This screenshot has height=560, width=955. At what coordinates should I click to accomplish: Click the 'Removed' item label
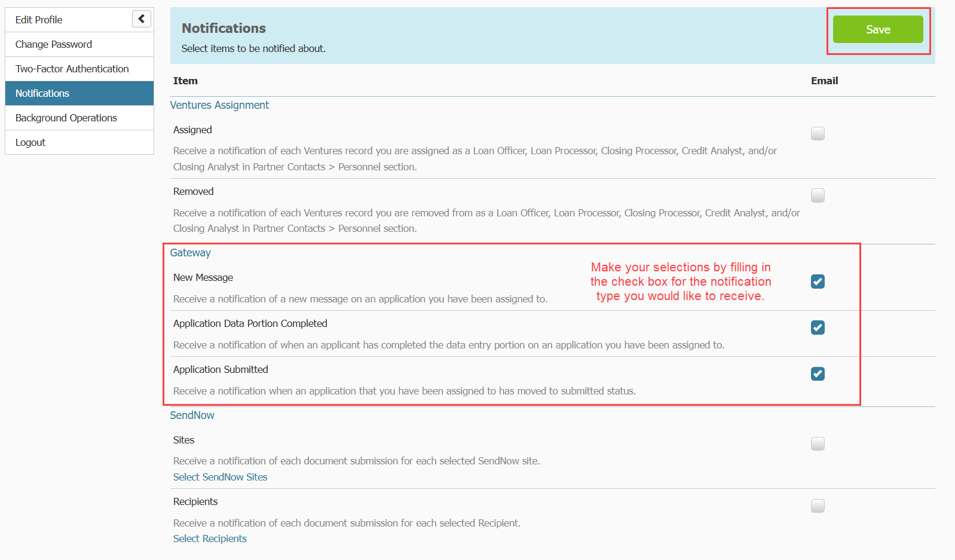click(193, 191)
